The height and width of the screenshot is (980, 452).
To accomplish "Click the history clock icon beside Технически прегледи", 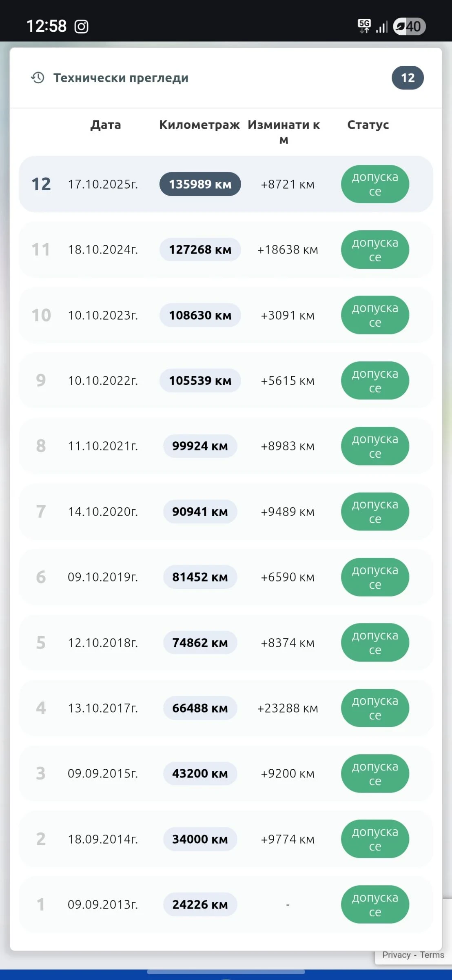I will click(38, 78).
